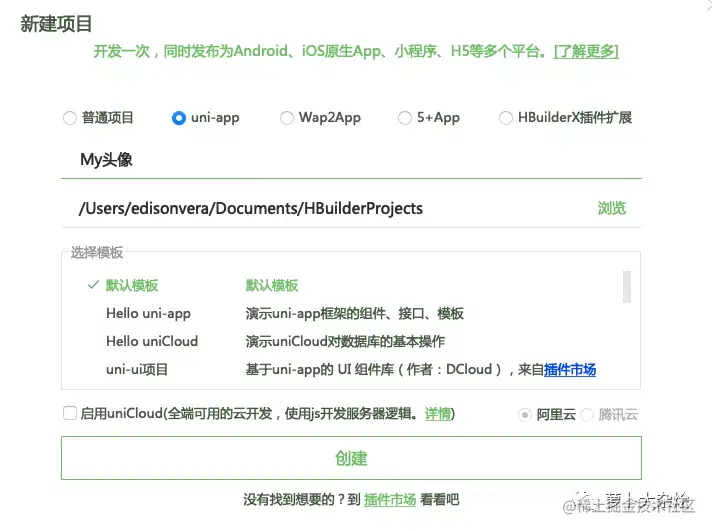This screenshot has height=531, width=712.
Task: Select the uni-ui项目 template
Action: click(137, 369)
